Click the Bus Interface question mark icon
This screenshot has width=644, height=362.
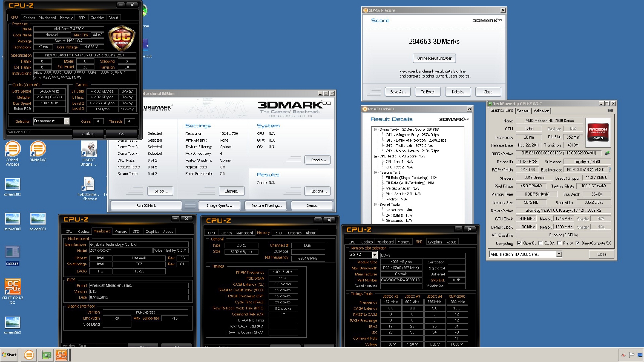610,170
